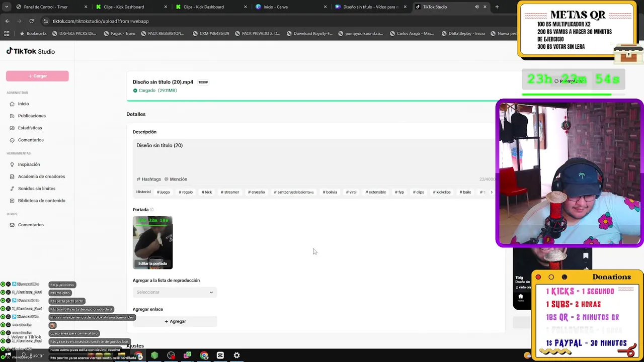Open the CRM #36426429 bookmark
This screenshot has width=644, height=362.
tap(211, 34)
